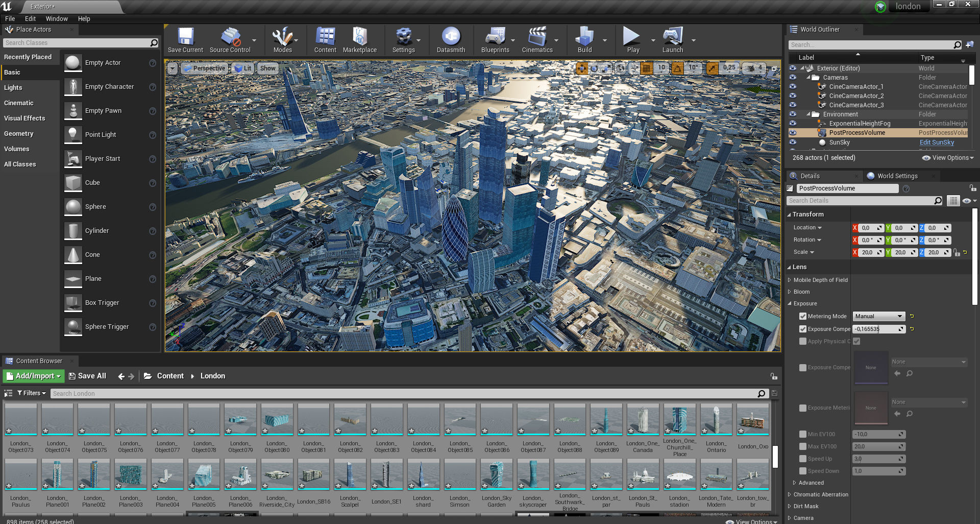This screenshot has width=980, height=524.
Task: Open help for Point Light actor
Action: click(x=152, y=135)
